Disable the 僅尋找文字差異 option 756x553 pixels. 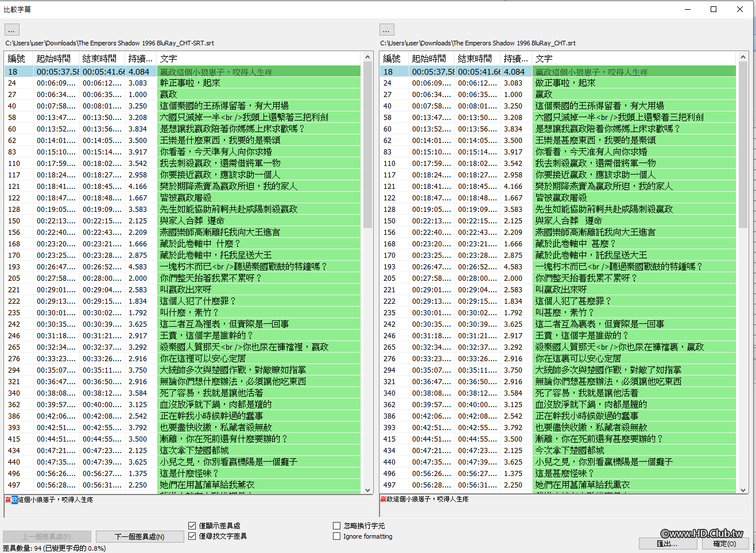coord(193,536)
